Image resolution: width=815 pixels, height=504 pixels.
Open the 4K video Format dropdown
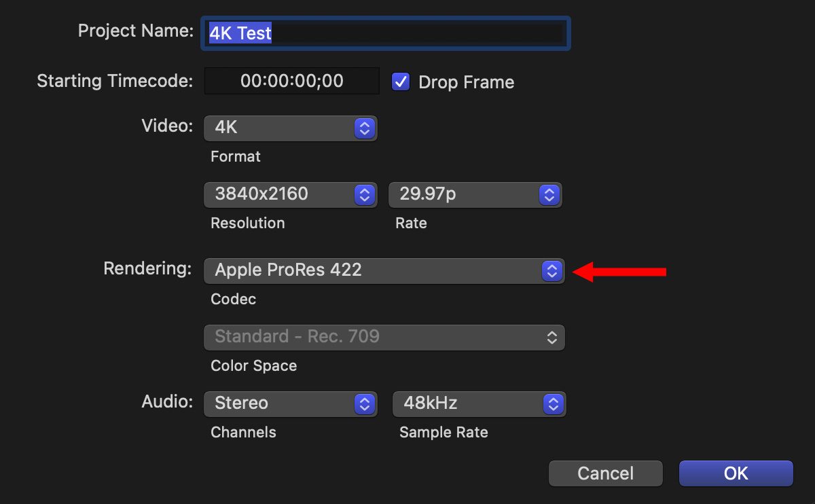tap(290, 128)
